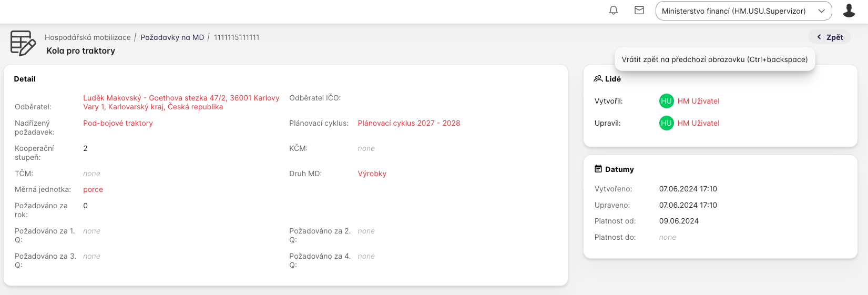868x295 pixels.
Task: Go to Požadavky na MD breadcrumb
Action: pyautogui.click(x=172, y=37)
